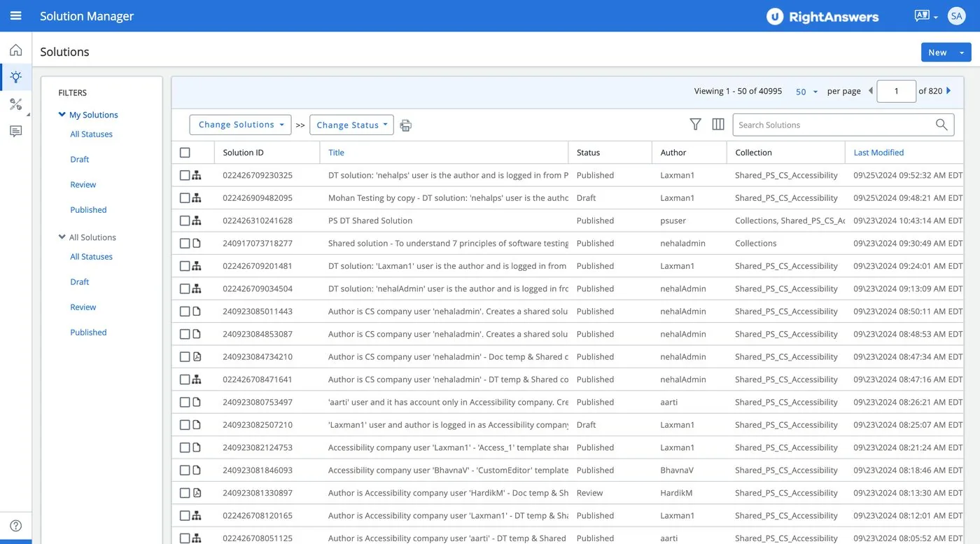This screenshot has height=544, width=980.
Task: Click title 'PS DT Shared Solution'
Action: (x=370, y=221)
